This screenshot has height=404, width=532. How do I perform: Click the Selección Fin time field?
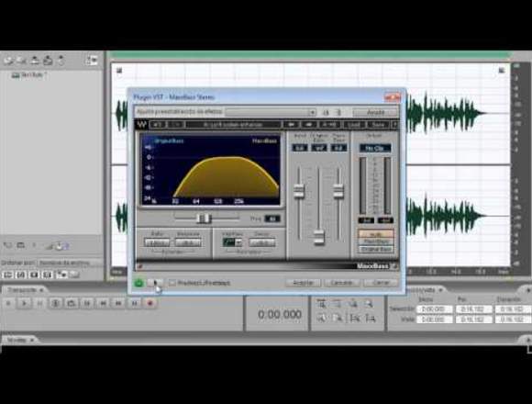click(x=473, y=309)
